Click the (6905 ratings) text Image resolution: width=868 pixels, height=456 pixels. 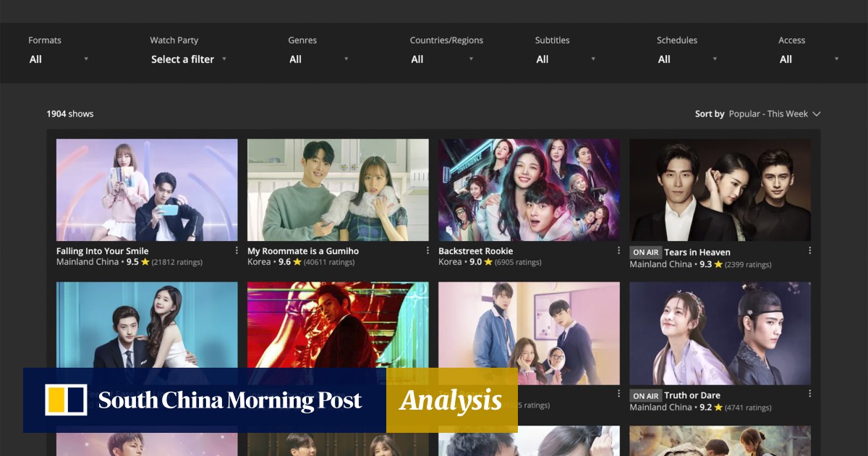tap(518, 262)
